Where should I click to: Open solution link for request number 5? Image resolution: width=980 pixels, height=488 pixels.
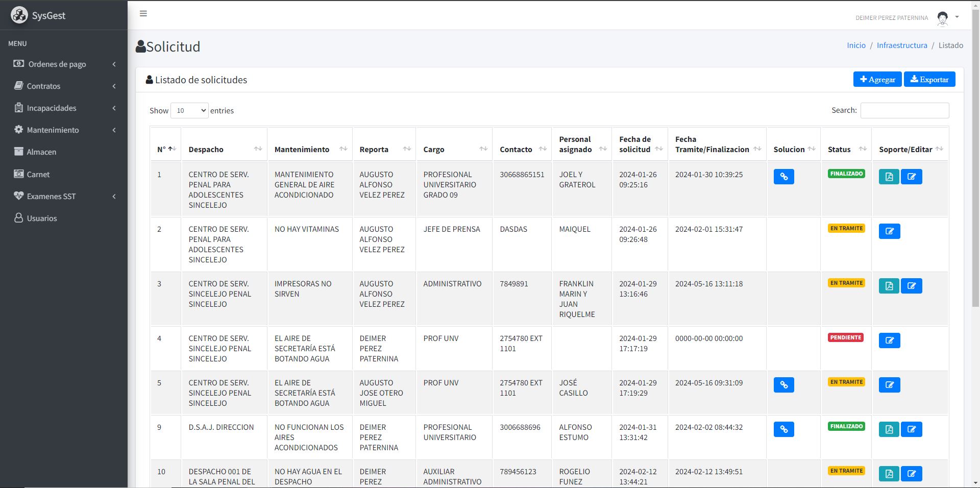pyautogui.click(x=783, y=385)
